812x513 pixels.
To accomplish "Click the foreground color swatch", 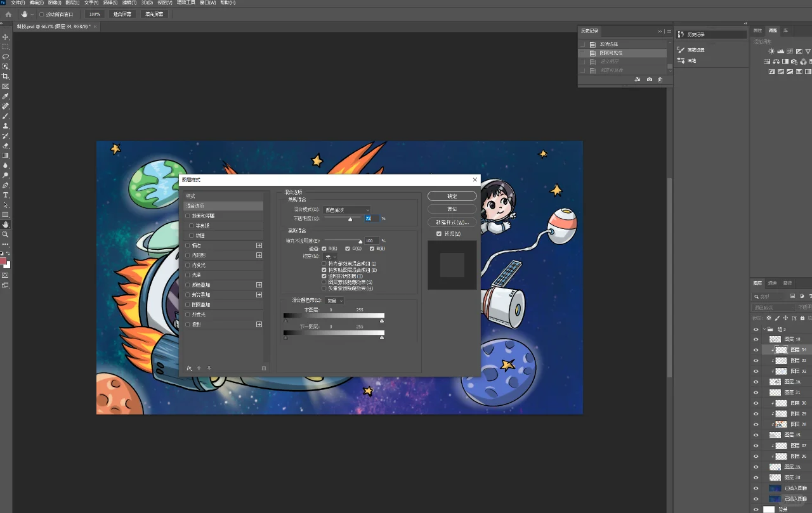I will point(3,261).
